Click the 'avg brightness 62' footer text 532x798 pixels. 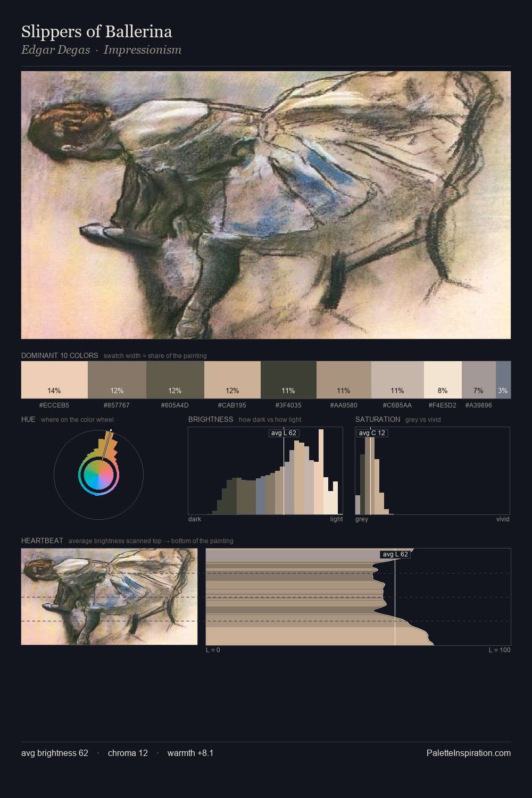coord(55,753)
